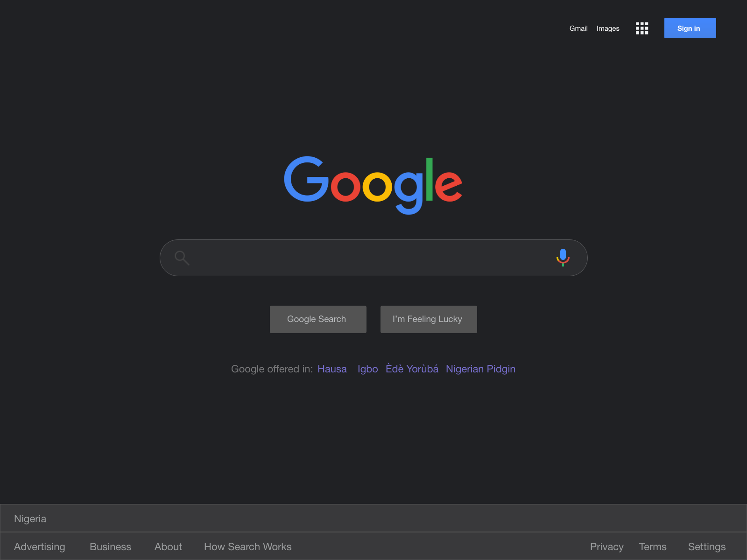Switch Google language to Èdè Yorùbá
Image resolution: width=747 pixels, height=560 pixels.
(x=412, y=369)
